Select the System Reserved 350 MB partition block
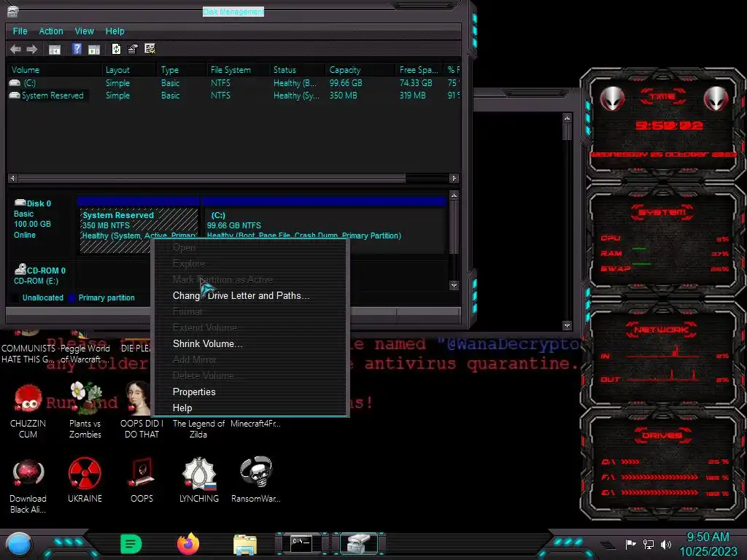747x560 pixels. pos(138,224)
